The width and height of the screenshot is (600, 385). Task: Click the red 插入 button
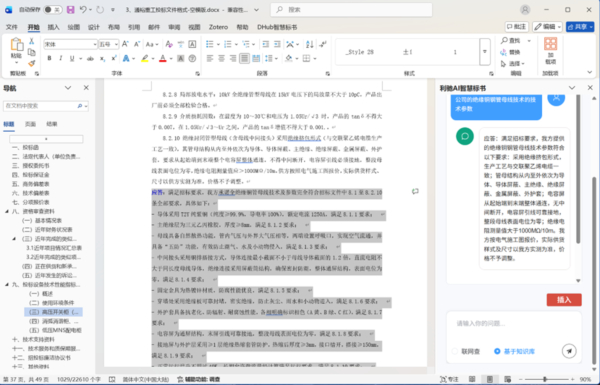564,300
